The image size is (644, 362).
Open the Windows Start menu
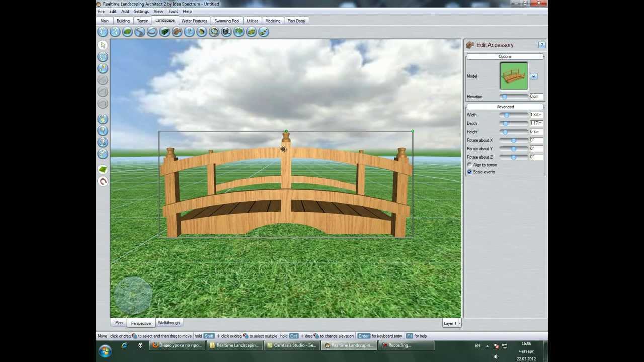[105, 351]
